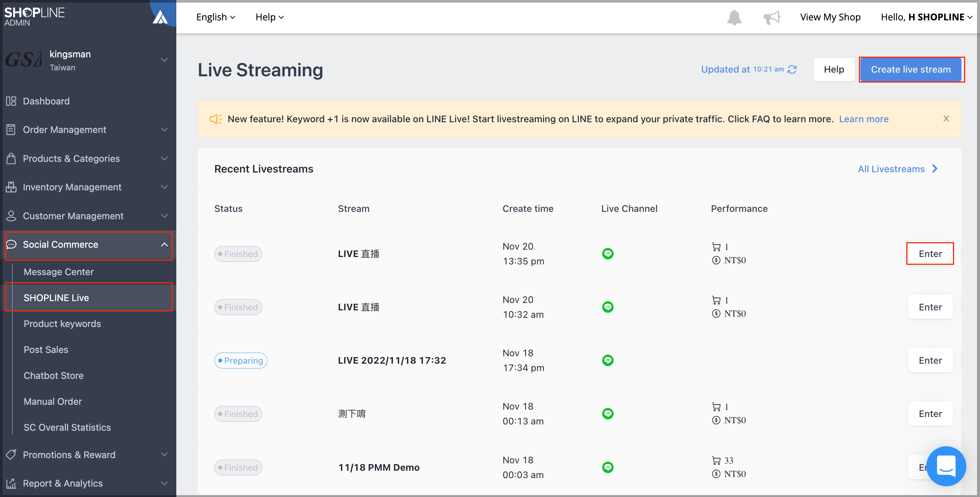Viewport: 980px width, 497px height.
Task: Open Chatbot Store menu item
Action: pos(53,375)
